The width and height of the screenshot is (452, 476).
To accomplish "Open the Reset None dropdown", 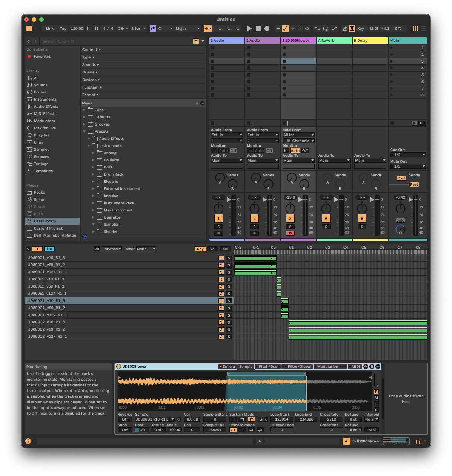I will coord(146,249).
